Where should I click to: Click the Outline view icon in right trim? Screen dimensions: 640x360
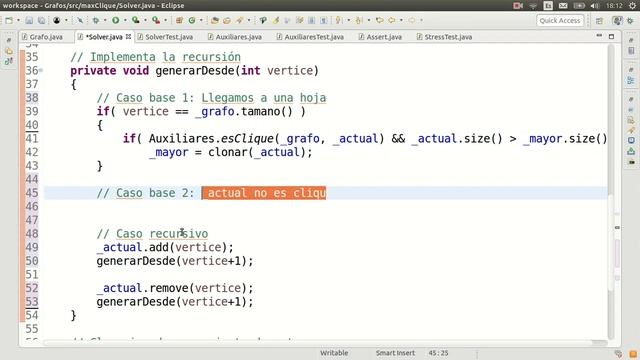pos(631,80)
